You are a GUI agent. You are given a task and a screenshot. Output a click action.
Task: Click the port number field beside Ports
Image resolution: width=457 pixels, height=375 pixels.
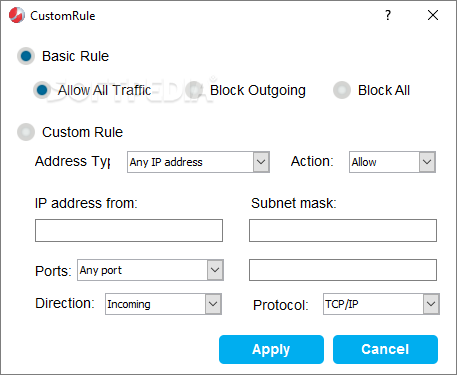click(343, 270)
